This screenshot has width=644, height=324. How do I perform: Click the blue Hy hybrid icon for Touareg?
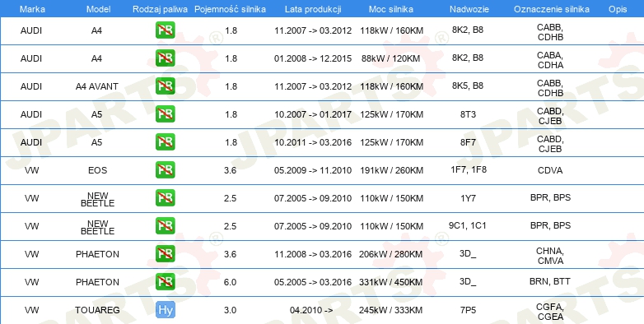click(165, 310)
